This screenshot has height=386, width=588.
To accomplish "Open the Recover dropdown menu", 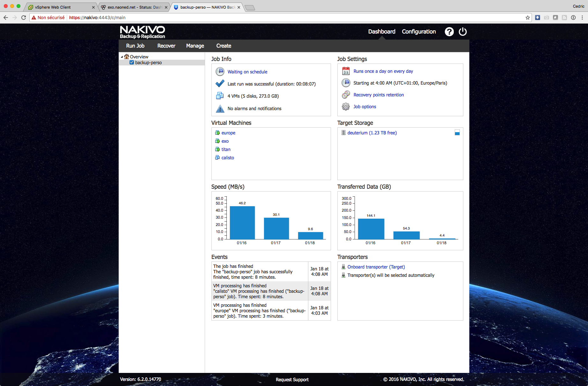I will (x=166, y=46).
